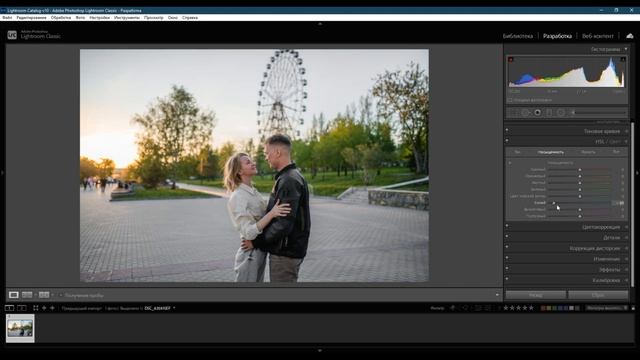Screen dimensions: 640x360
Task: Switch to Before/After side-by-side view
Action: tap(27, 295)
